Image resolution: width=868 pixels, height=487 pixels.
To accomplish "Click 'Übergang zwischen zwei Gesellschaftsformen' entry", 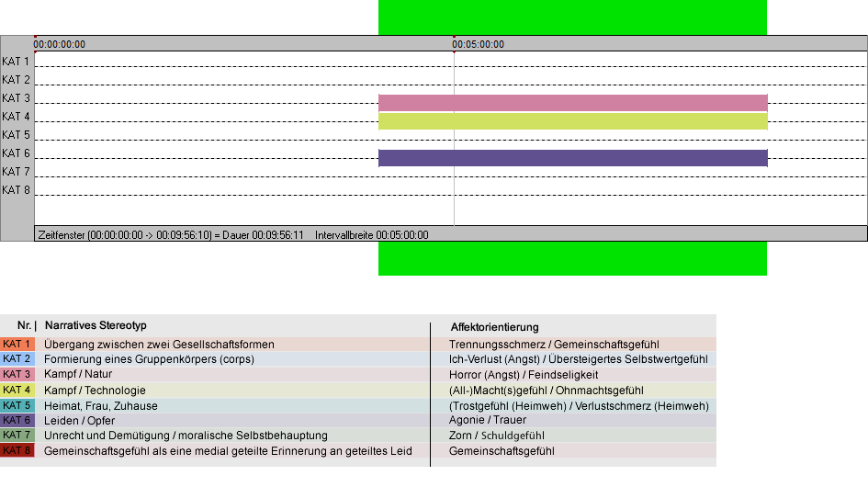I will [x=160, y=345].
